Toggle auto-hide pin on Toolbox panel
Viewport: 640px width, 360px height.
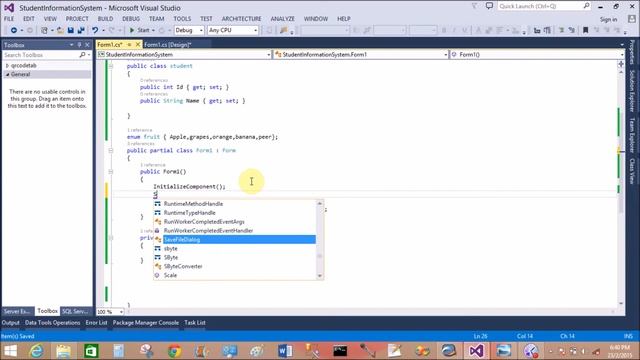tap(80, 45)
